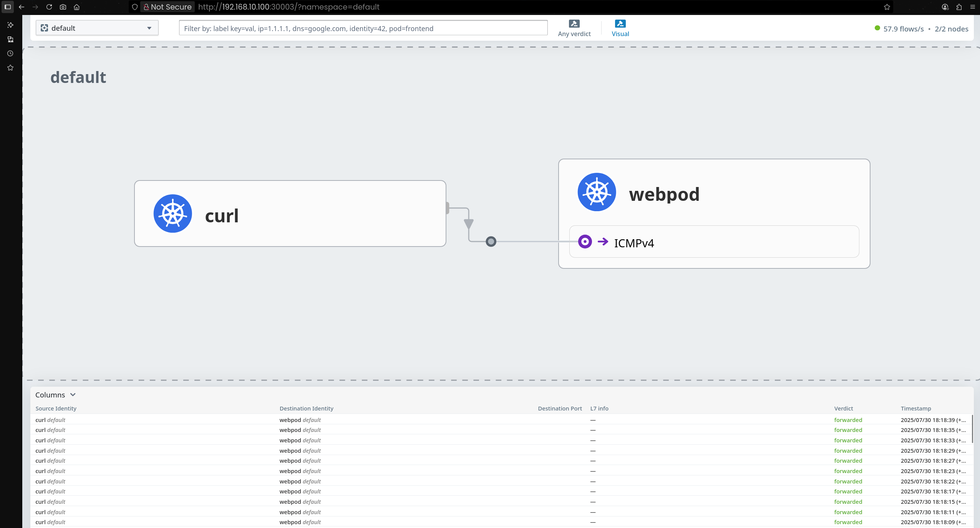Open the default namespace dropdown
This screenshot has width=980, height=528.
click(x=97, y=28)
